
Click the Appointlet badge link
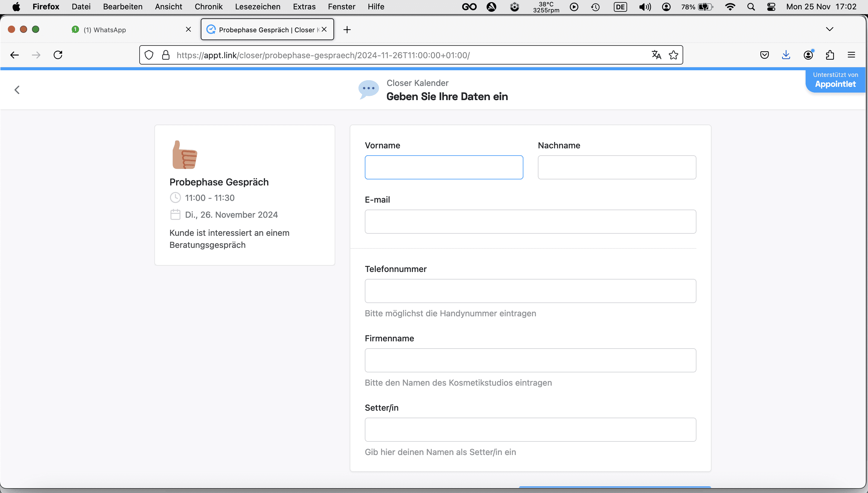835,80
